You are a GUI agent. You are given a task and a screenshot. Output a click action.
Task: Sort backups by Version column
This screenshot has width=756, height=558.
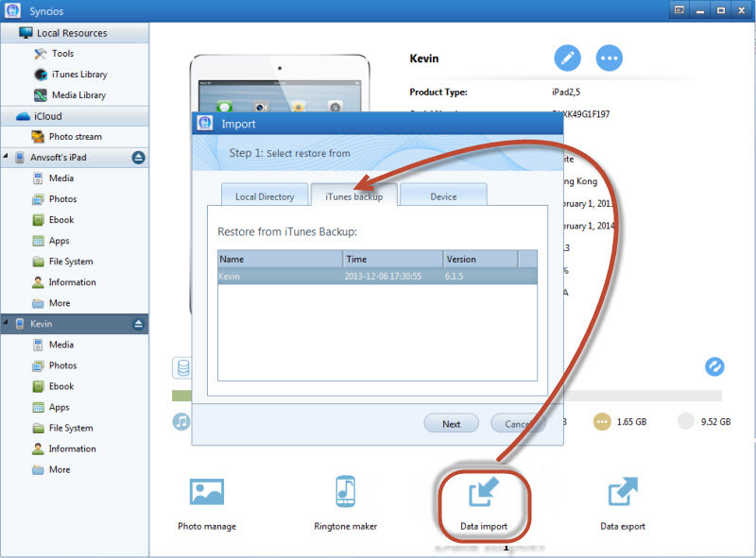pos(480,260)
